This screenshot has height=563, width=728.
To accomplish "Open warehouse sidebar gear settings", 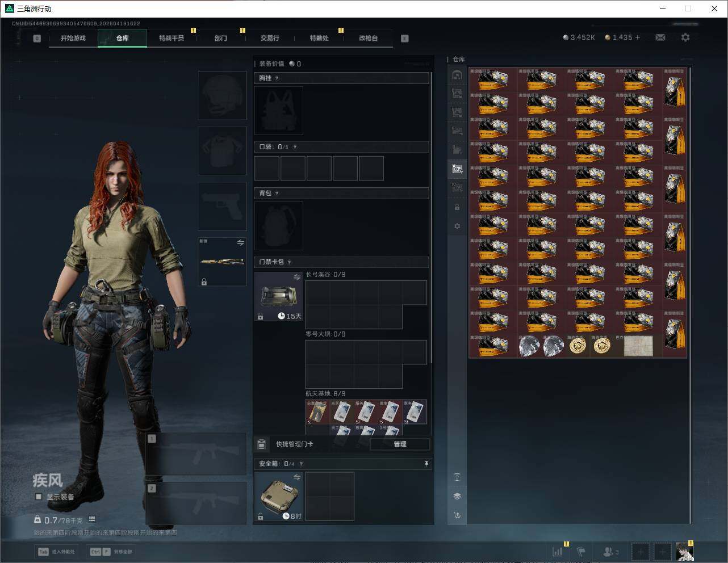I will point(457,226).
